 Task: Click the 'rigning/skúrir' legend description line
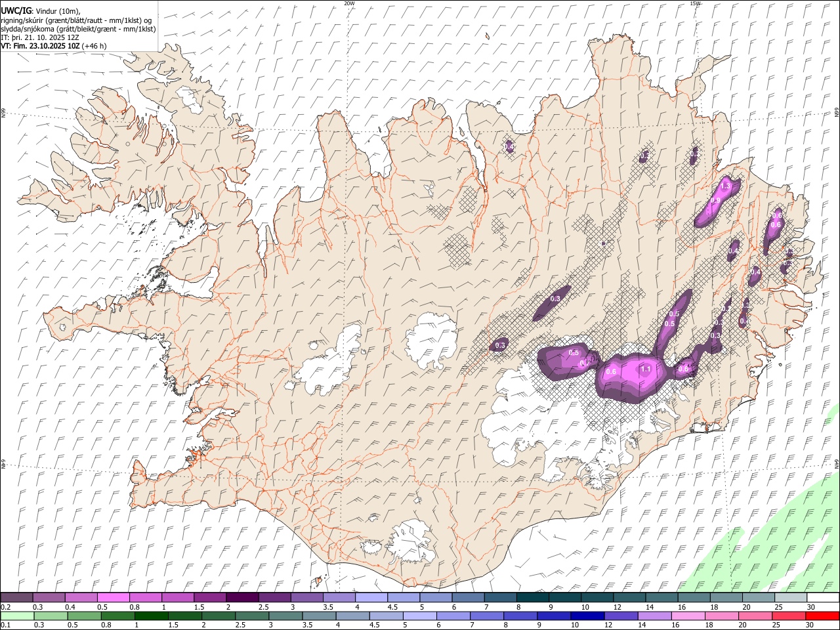[76, 20]
